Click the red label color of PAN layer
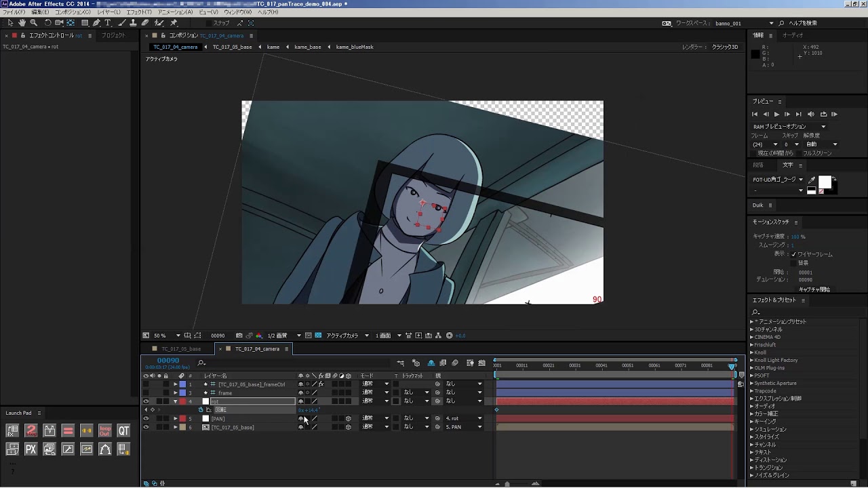 (x=182, y=419)
